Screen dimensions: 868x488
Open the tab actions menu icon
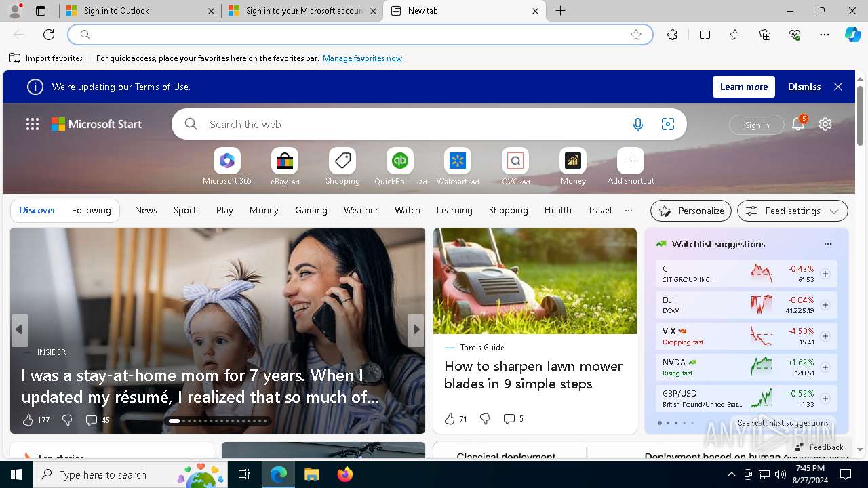(x=41, y=11)
